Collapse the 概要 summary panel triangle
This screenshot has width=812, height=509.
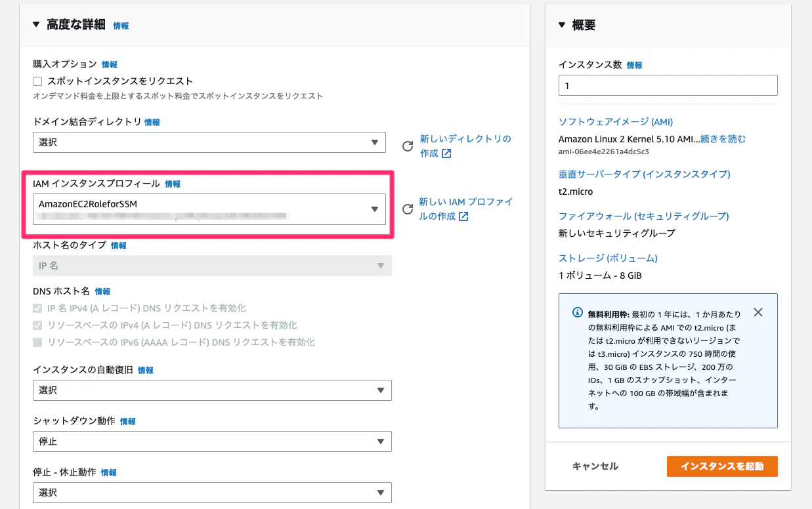point(561,25)
